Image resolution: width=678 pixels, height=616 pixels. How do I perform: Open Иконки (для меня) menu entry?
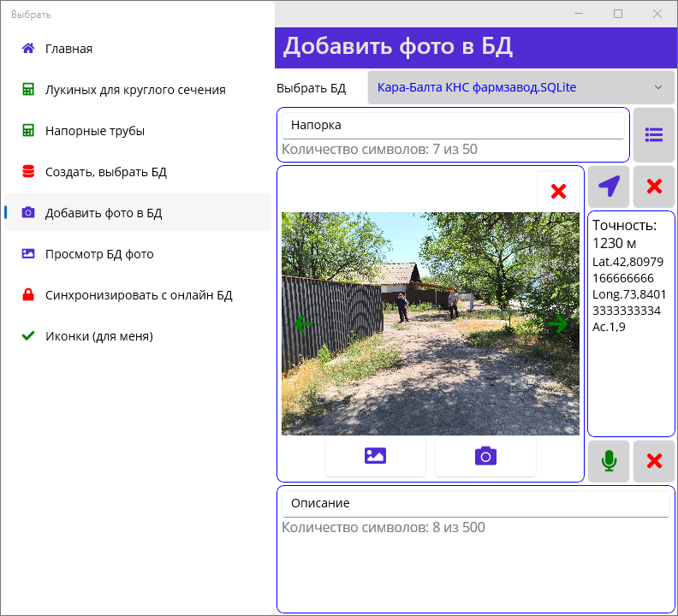coord(98,336)
